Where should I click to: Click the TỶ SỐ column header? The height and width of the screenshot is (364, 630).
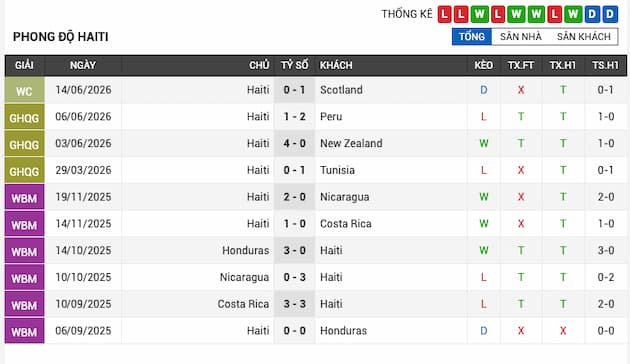(295, 65)
